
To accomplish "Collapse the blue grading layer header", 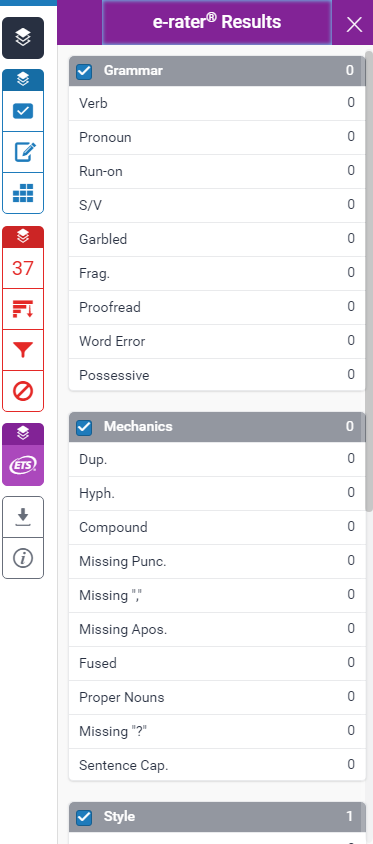I will [x=23, y=80].
